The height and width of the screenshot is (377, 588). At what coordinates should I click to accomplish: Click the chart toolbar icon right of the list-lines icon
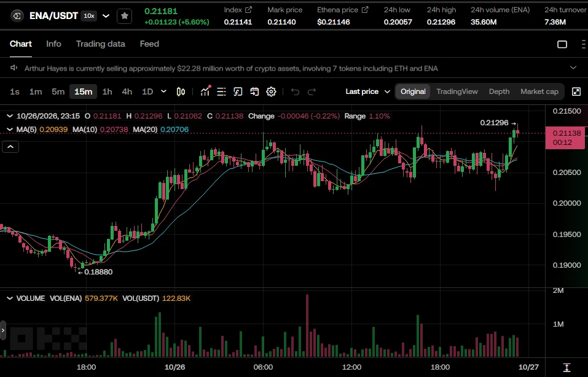point(238,91)
